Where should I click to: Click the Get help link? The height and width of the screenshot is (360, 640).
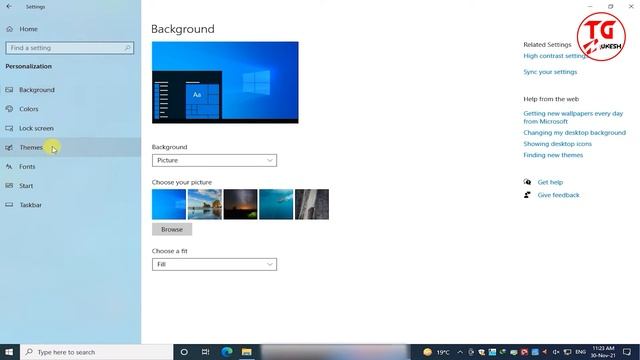pos(550,182)
